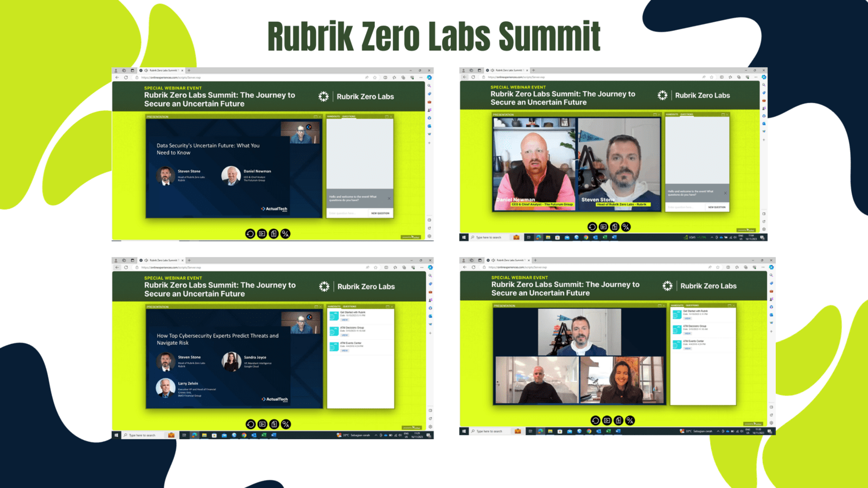Image resolution: width=868 pixels, height=488 pixels.
Task: Open media player dock icon under Cybersecurity Experts slide
Action: (263, 424)
